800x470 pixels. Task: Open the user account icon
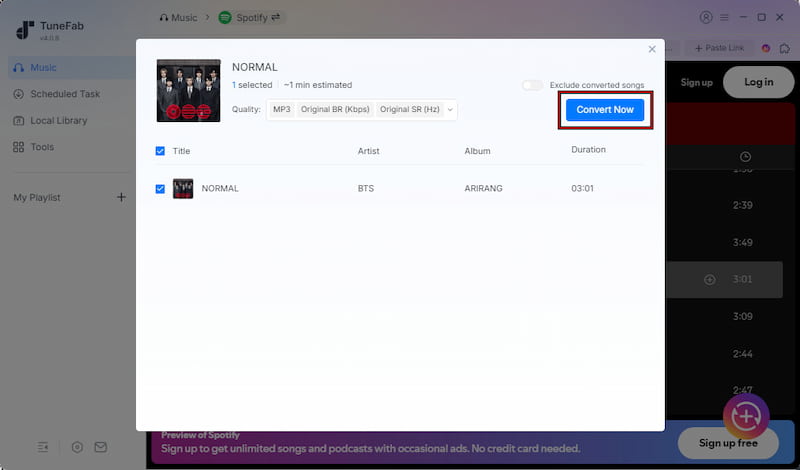pyautogui.click(x=706, y=17)
